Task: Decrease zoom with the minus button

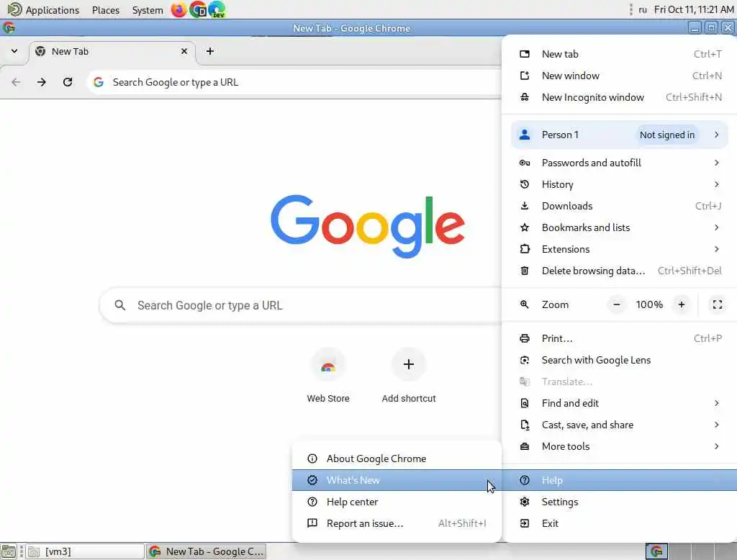Action: [x=617, y=304]
